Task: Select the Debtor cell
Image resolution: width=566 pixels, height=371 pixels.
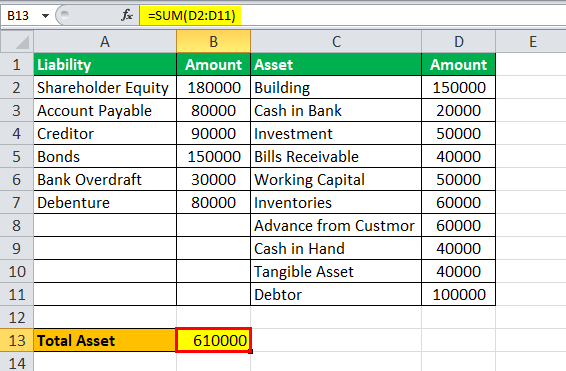Action: 336,294
